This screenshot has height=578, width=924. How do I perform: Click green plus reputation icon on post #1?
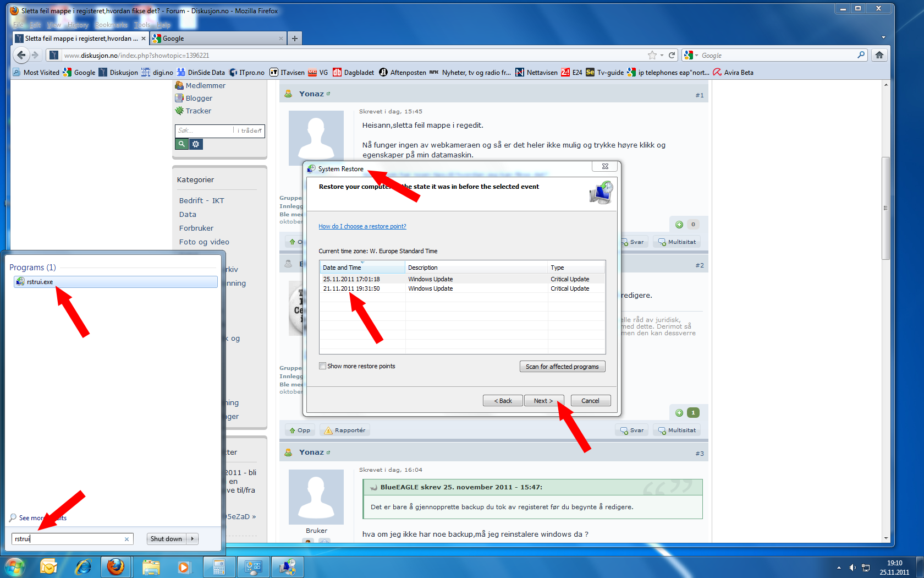679,225
